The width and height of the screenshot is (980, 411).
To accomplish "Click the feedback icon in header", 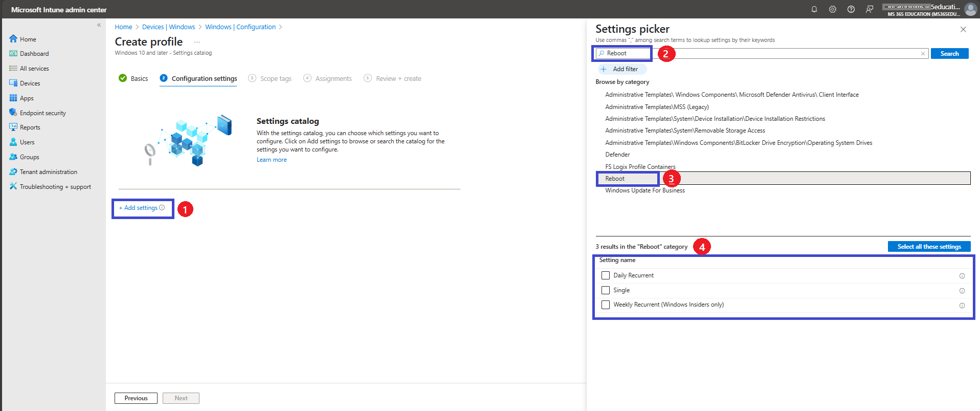I will (x=870, y=9).
